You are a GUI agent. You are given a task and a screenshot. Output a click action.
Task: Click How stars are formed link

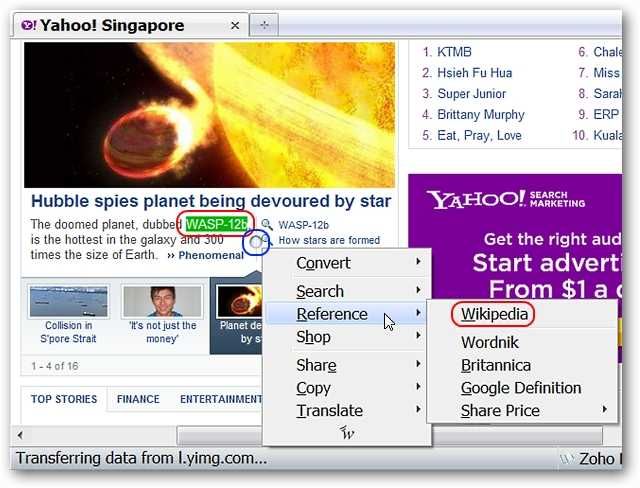pyautogui.click(x=329, y=240)
